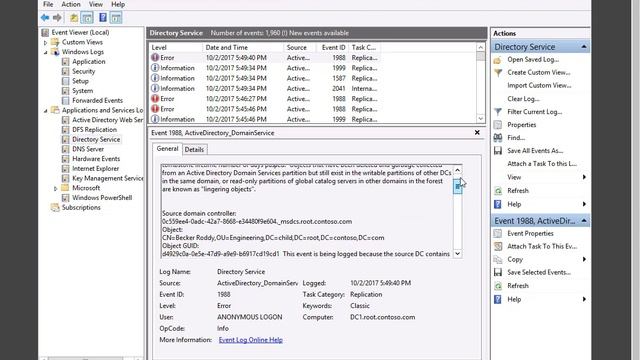
Task: Collapse the Directory Service actions section
Action: click(584, 47)
